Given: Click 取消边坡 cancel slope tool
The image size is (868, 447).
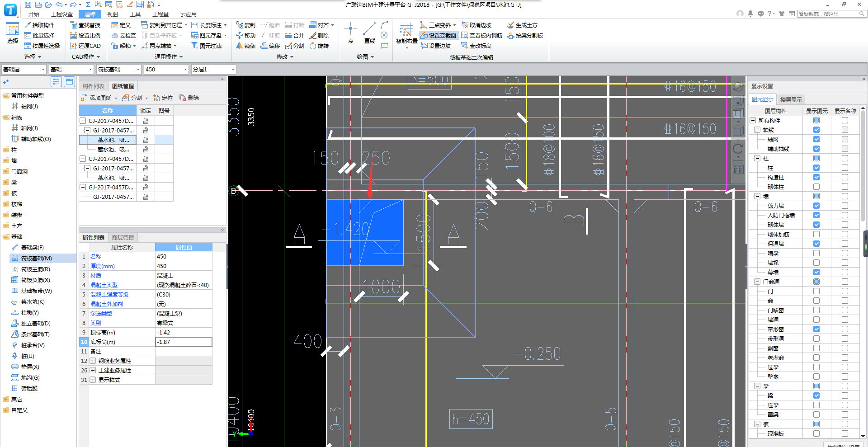Looking at the screenshot, I should click(x=476, y=25).
